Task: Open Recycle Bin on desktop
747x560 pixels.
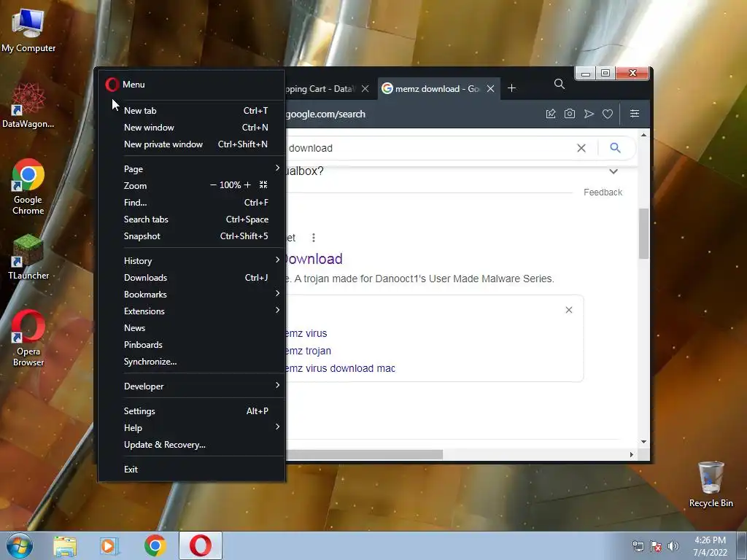Action: click(711, 485)
